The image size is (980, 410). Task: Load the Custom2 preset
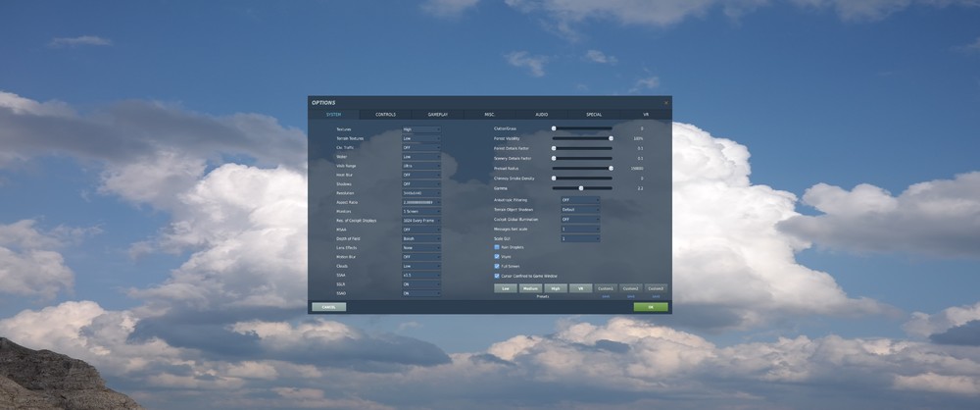(x=630, y=288)
